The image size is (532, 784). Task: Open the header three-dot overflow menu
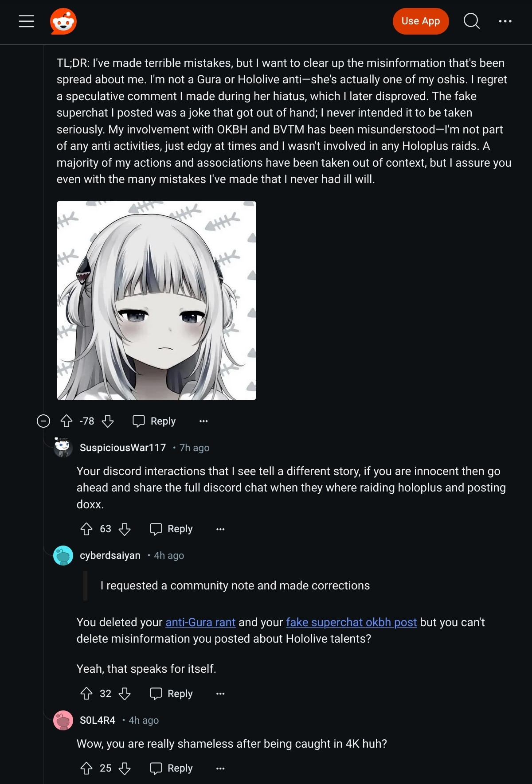[x=505, y=21]
